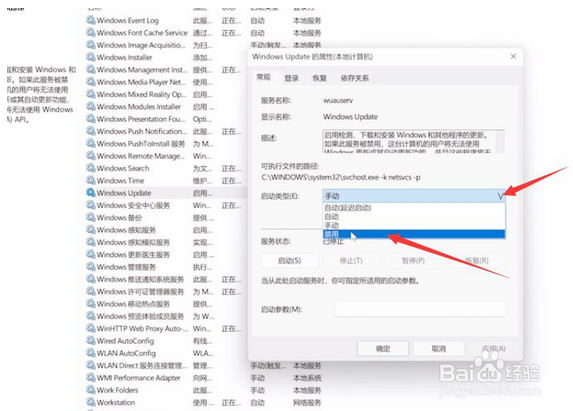This screenshot has height=411, width=573.
Task: Choose 手动 option in startup type list
Action: point(414,225)
